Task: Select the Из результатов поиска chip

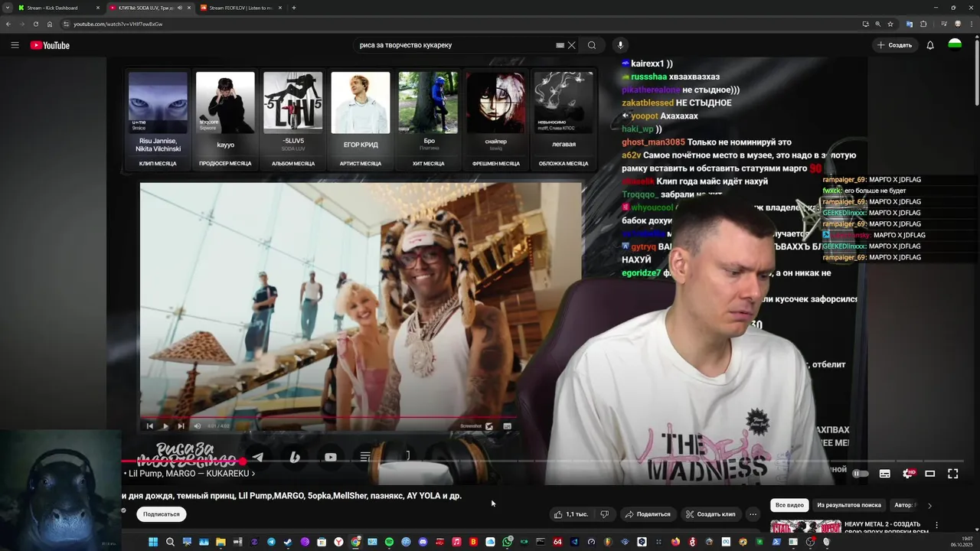Action: pyautogui.click(x=849, y=505)
